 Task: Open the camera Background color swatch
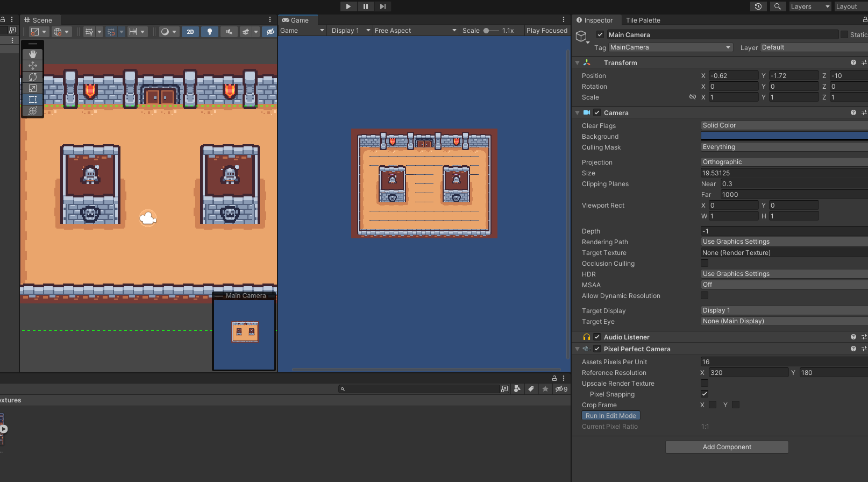(784, 136)
